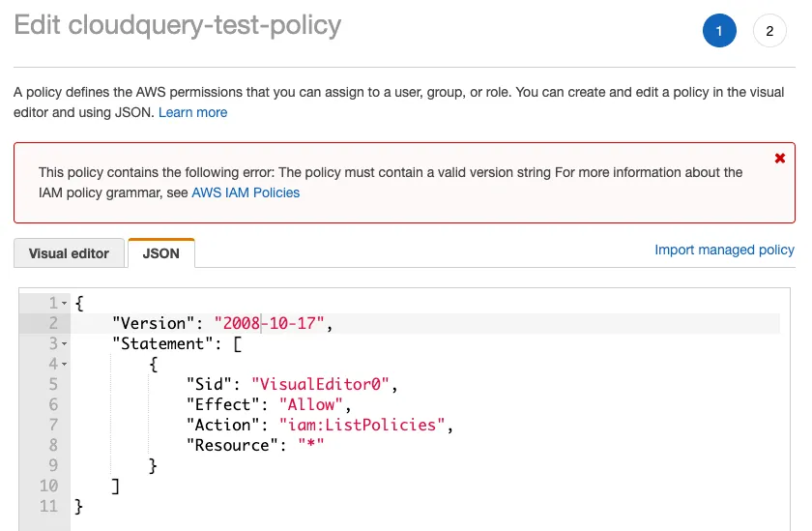Viewport: 812px width, 531px height.
Task: Click the closing bracket on line 10
Action: click(x=115, y=487)
